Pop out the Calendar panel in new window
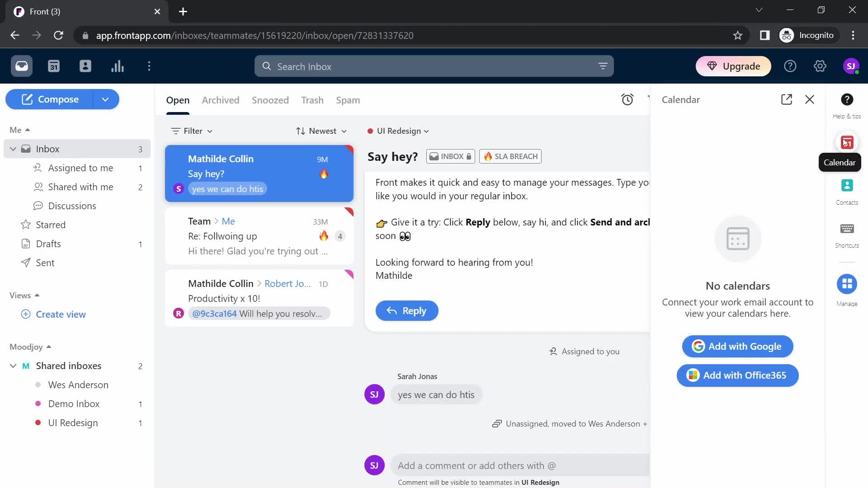This screenshot has width=868, height=488. click(x=787, y=99)
